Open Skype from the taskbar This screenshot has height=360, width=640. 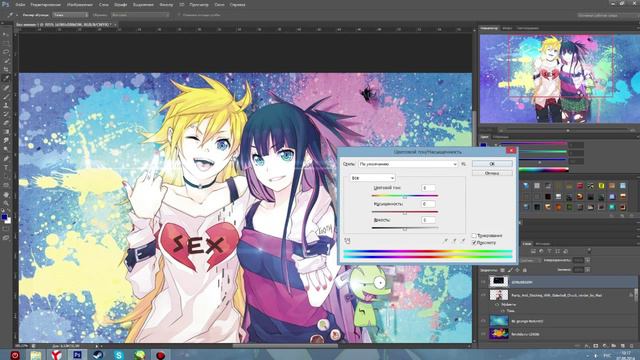coord(119,355)
